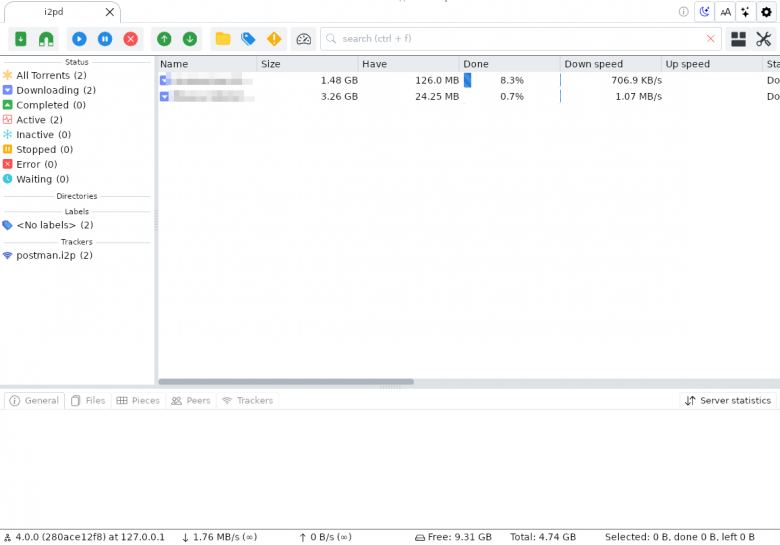The height and width of the screenshot is (545, 780).
Task: Toggle dark mode with the moon icon
Action: pos(704,12)
